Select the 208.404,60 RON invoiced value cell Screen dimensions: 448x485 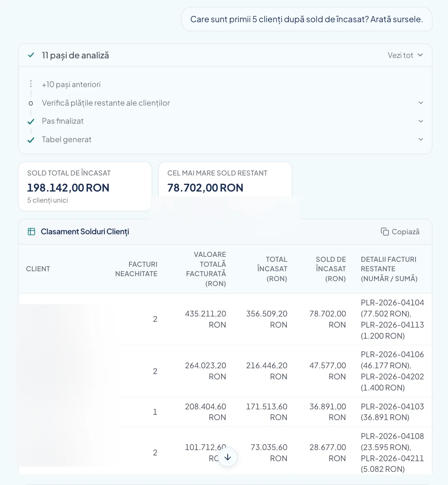[x=206, y=412]
